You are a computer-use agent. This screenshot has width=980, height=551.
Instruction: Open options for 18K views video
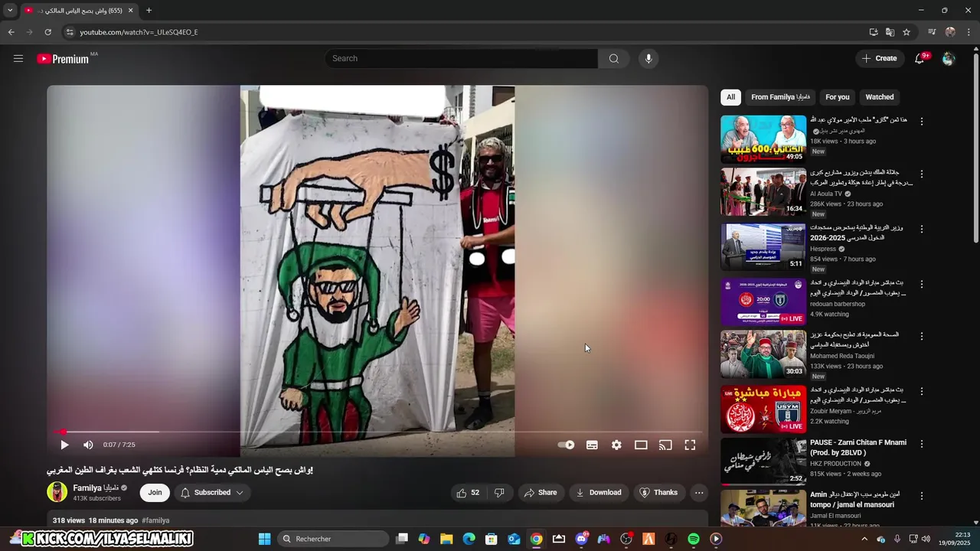pos(921,122)
